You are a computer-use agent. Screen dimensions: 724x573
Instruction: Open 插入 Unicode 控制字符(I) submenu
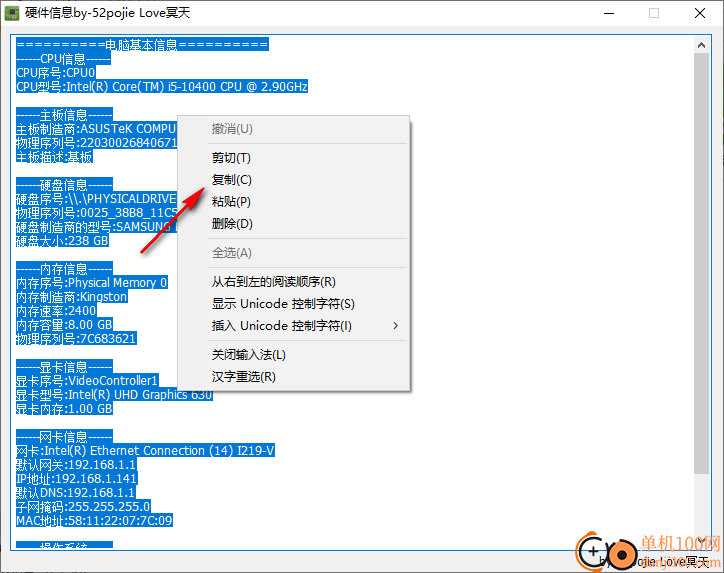(x=293, y=326)
